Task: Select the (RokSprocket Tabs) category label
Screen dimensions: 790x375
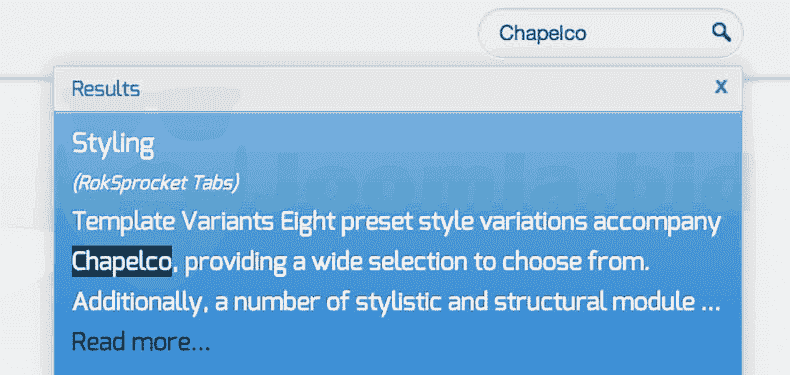Action: (x=156, y=183)
